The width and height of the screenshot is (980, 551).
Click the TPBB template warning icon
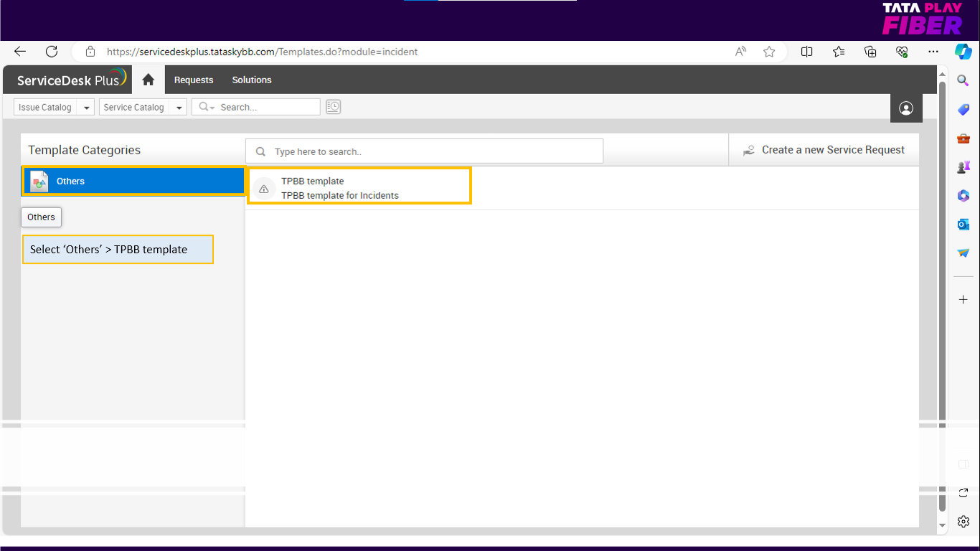pos(264,189)
